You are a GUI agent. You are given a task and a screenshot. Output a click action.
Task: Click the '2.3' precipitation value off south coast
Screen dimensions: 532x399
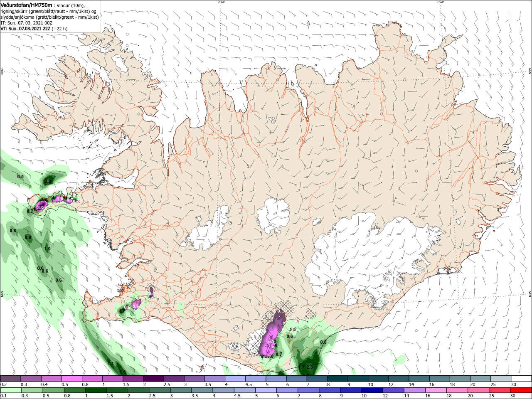pyautogui.click(x=309, y=367)
